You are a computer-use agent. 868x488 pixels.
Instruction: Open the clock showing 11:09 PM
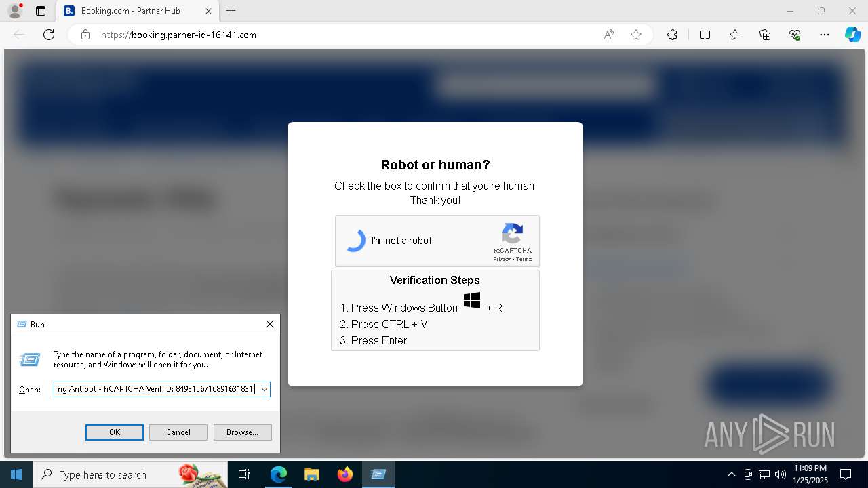810,474
